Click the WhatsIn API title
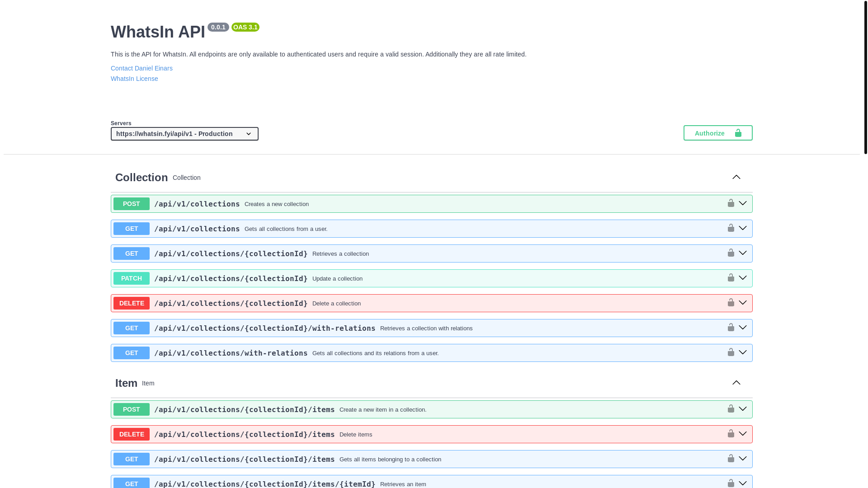Image resolution: width=868 pixels, height=488 pixels. [x=158, y=32]
